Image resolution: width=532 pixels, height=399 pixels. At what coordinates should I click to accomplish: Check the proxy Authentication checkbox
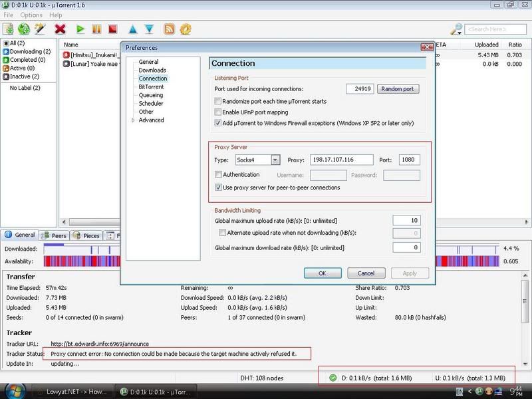point(218,175)
